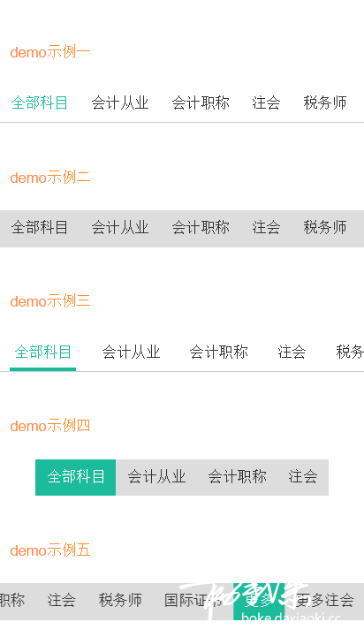Click the boke.daxiaoki.cc watermark link
This screenshot has height=637, width=364.
[291, 618]
